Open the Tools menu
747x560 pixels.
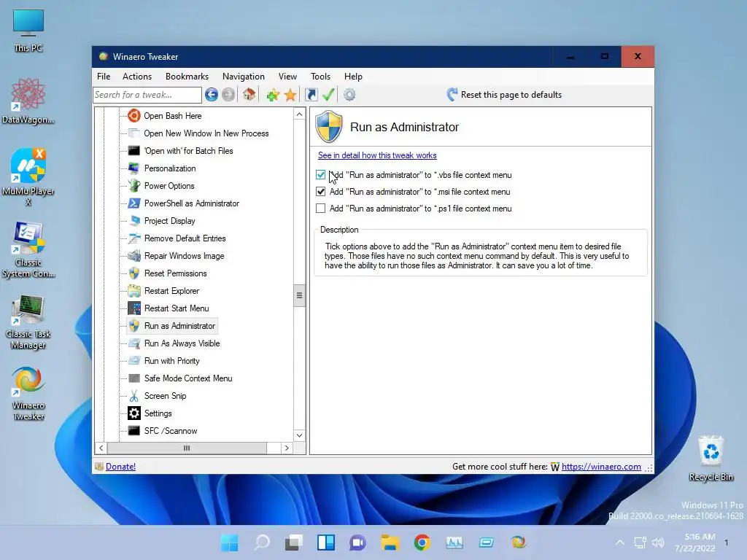(x=321, y=76)
